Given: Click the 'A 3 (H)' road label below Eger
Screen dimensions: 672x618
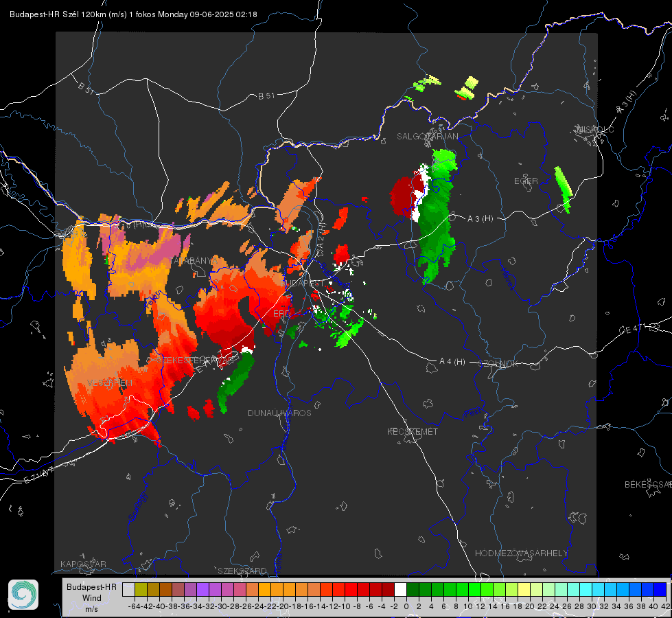Looking at the screenshot, I should click(480, 219).
